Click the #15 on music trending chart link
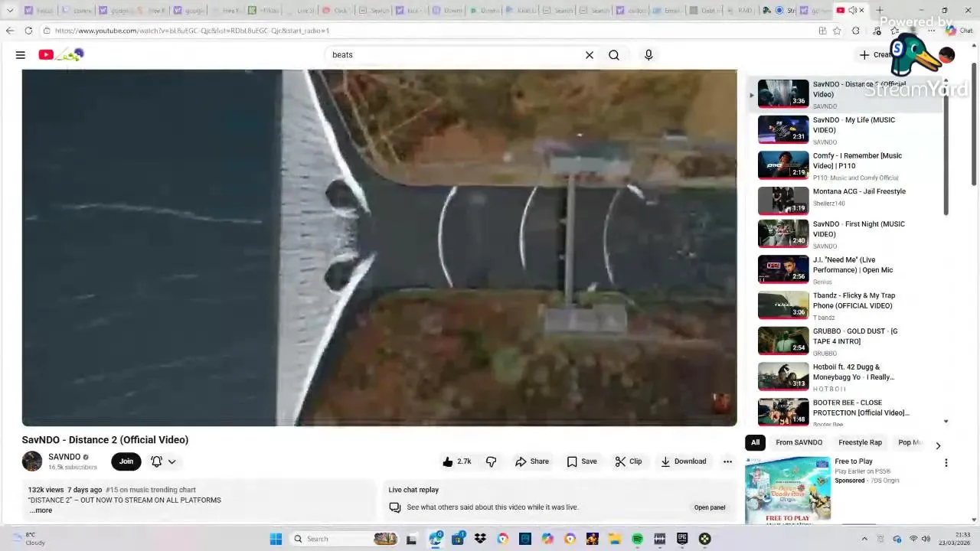The height and width of the screenshot is (551, 980). pyautogui.click(x=151, y=490)
